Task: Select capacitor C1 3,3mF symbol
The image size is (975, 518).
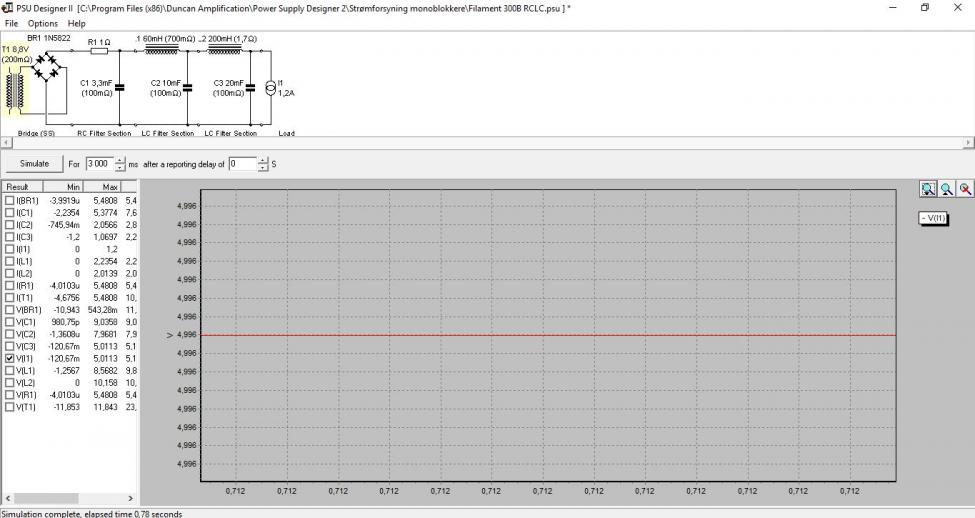Action: [x=119, y=88]
